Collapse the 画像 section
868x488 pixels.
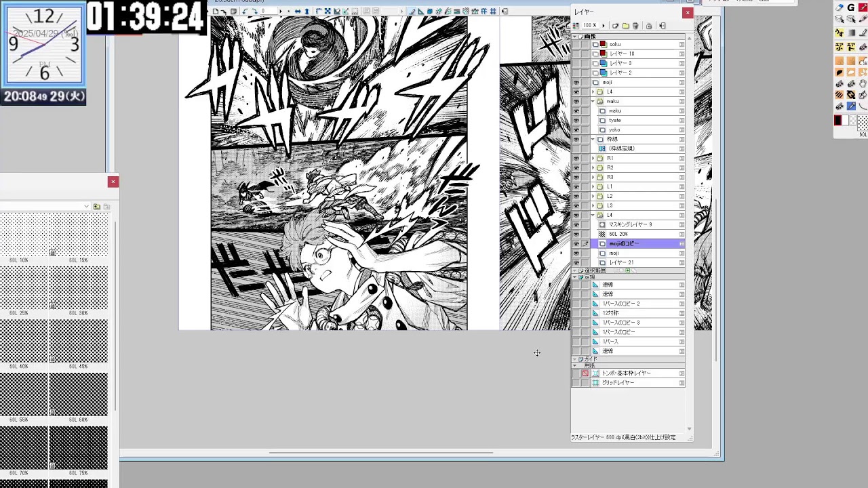click(x=575, y=37)
